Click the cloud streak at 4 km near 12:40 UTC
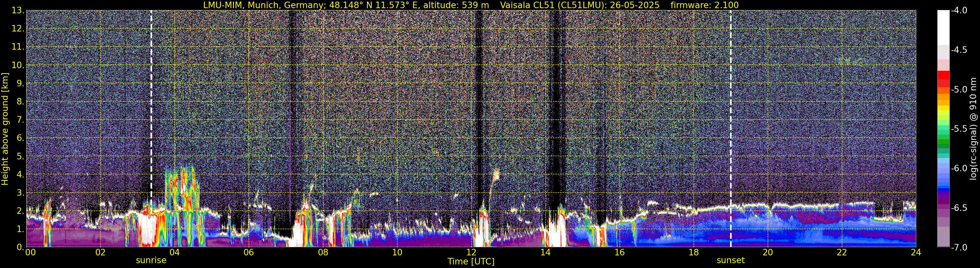The height and width of the screenshot is (268, 980). 496,175
